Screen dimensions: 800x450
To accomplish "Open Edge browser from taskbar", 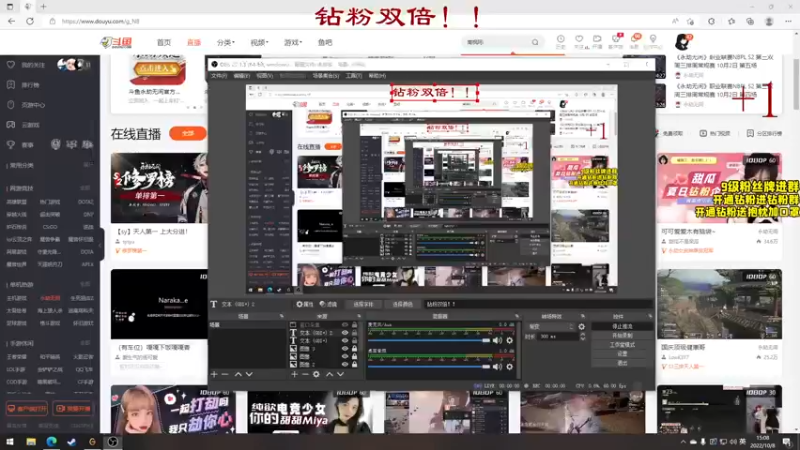I will pyautogui.click(x=52, y=442).
